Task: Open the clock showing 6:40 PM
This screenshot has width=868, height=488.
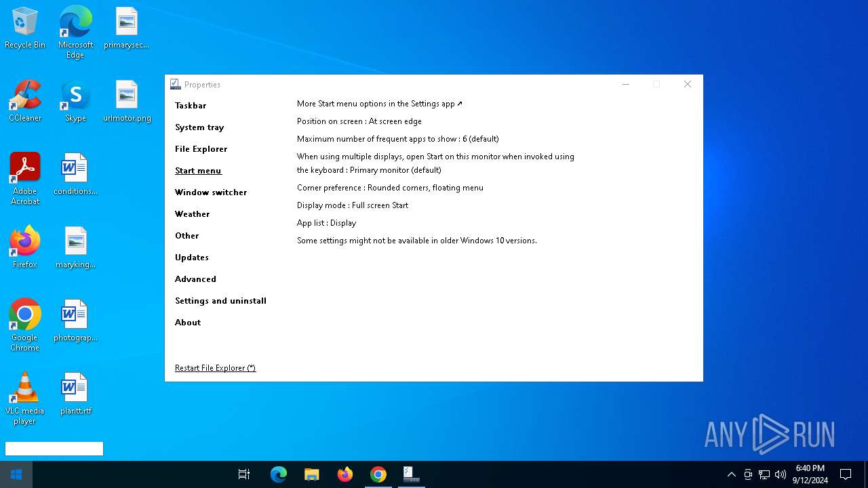Action: pos(810,474)
